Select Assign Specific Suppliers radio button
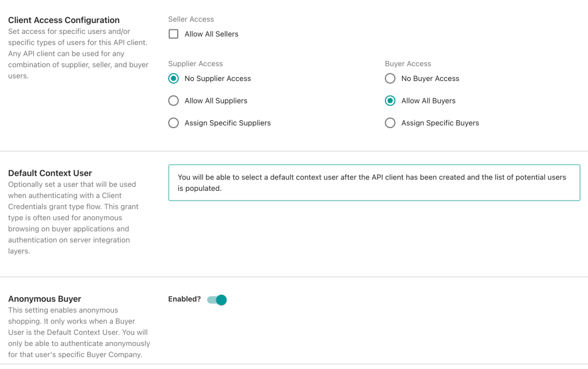Viewport: 588px width, 369px height. click(x=173, y=123)
